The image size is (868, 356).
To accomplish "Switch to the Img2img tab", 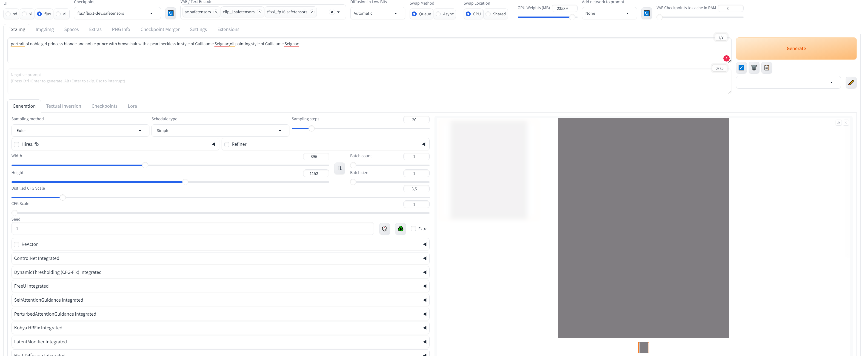I will 44,30.
